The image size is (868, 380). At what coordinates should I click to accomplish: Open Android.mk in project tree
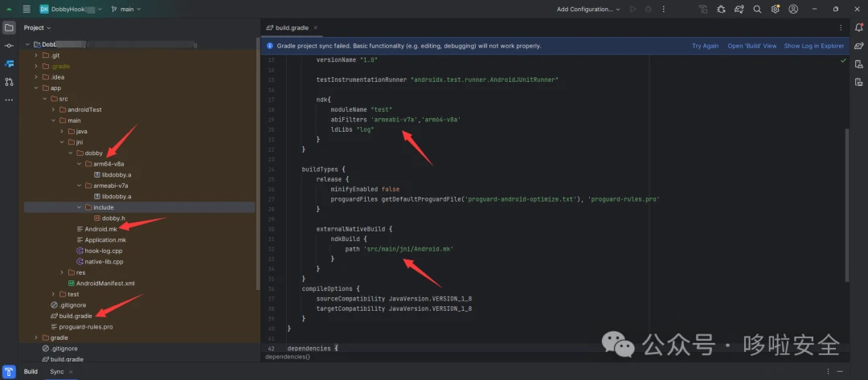pos(100,229)
